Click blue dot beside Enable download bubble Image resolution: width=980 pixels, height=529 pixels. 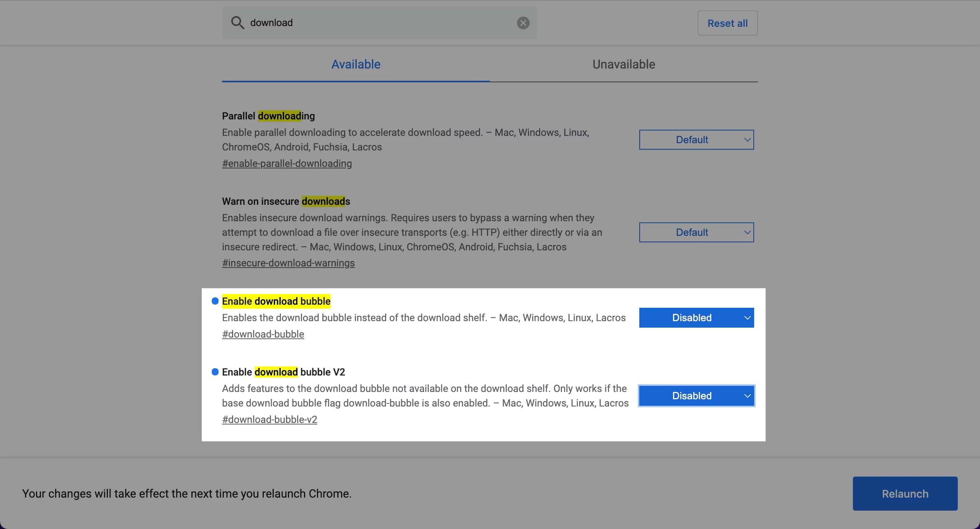215,301
